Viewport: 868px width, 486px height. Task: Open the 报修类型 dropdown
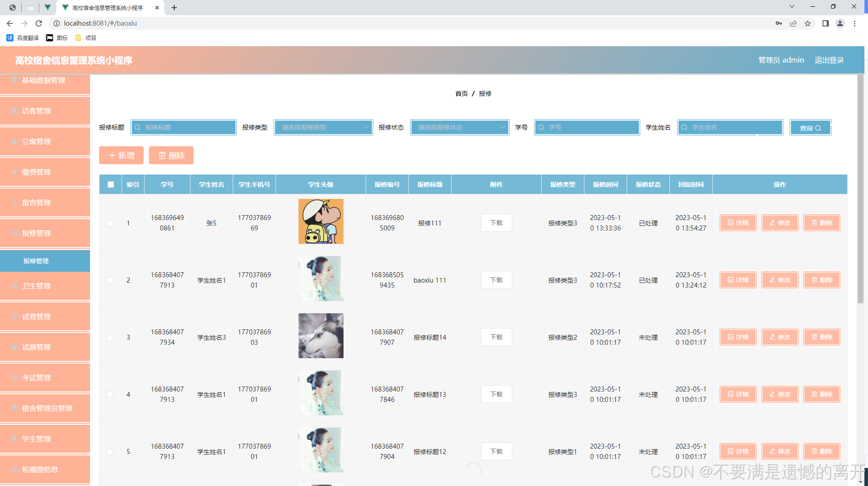pyautogui.click(x=323, y=127)
